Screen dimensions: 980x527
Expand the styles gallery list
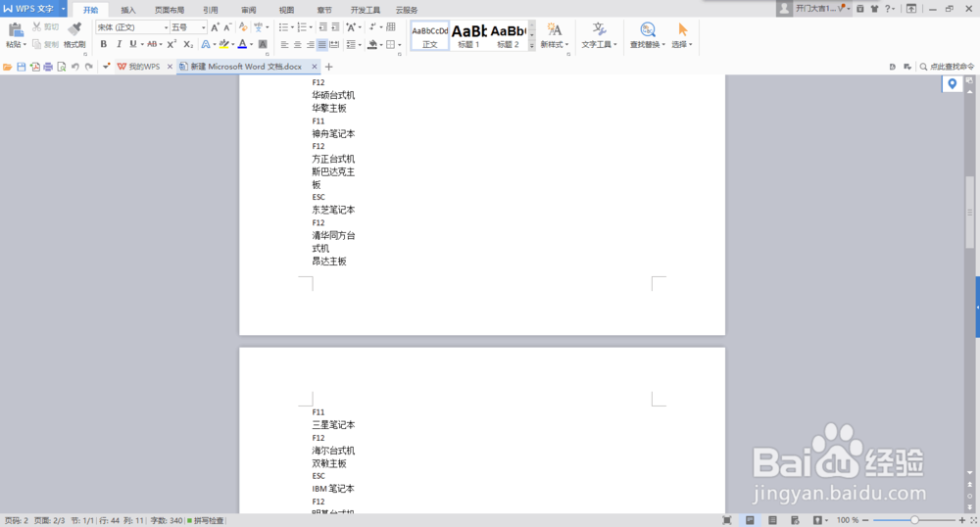click(x=532, y=46)
